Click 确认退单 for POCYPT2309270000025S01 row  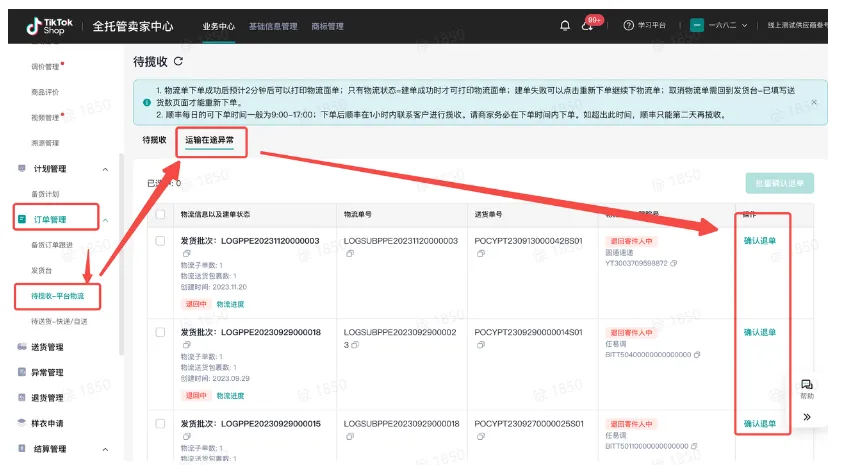click(759, 424)
